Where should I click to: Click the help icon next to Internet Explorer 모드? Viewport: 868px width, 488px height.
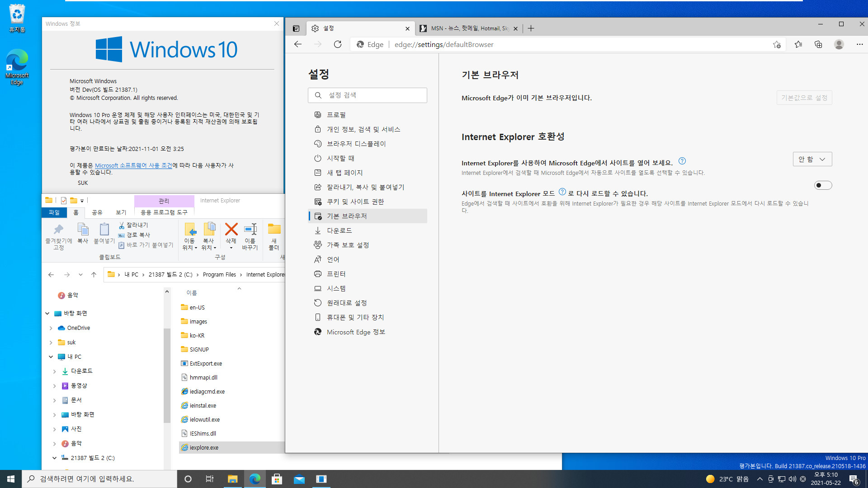pyautogui.click(x=562, y=192)
